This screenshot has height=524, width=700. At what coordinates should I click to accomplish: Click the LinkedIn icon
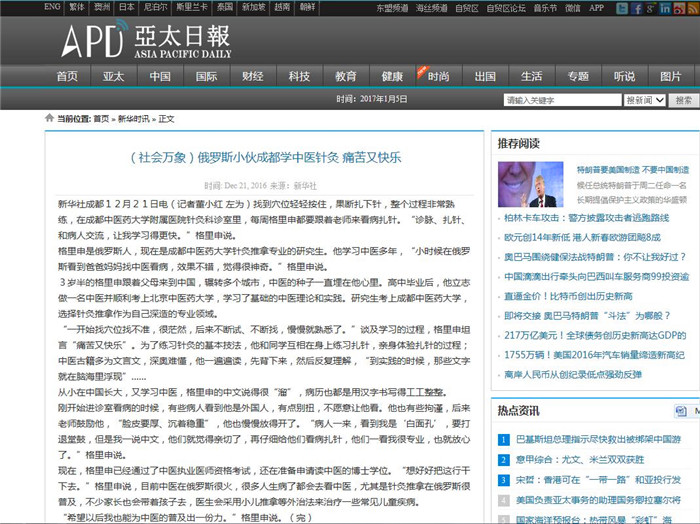[x=664, y=8]
